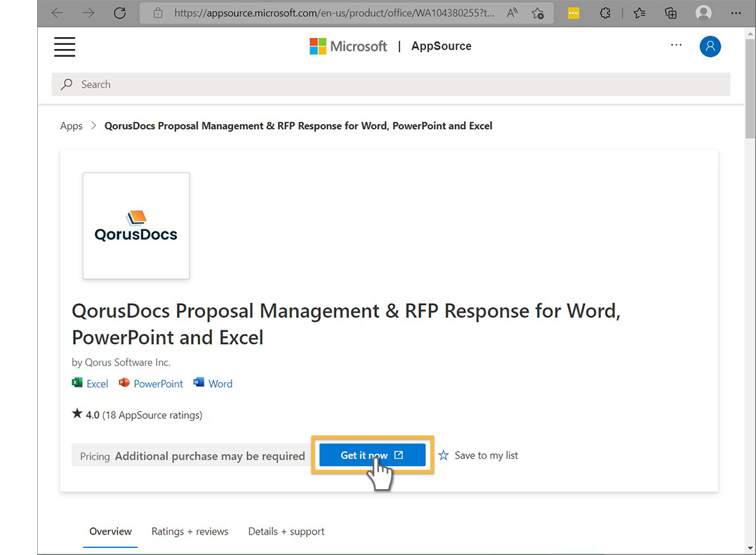Open the AppSource more options ellipsis
Screen dimensions: 756x555
(x=677, y=45)
